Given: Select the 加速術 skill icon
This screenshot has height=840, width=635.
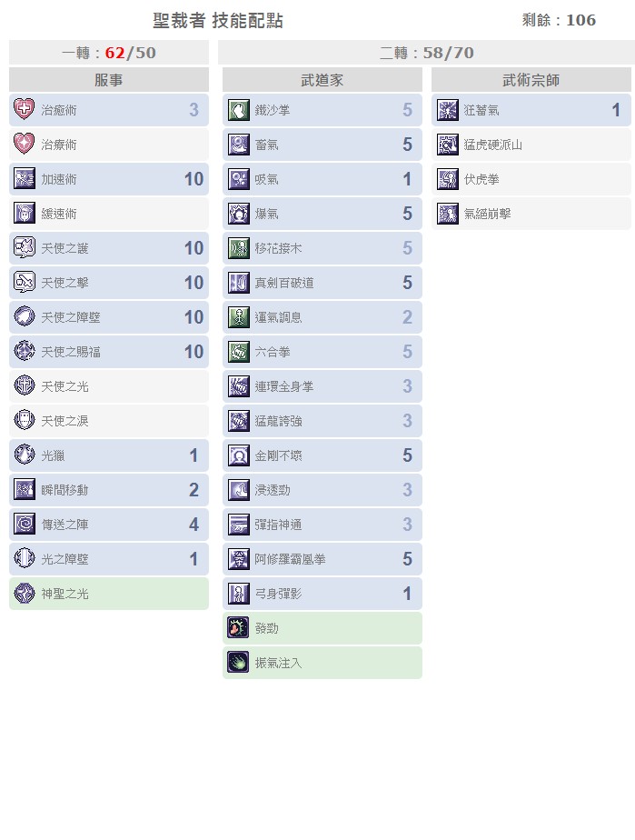Looking at the screenshot, I should (x=25, y=179).
